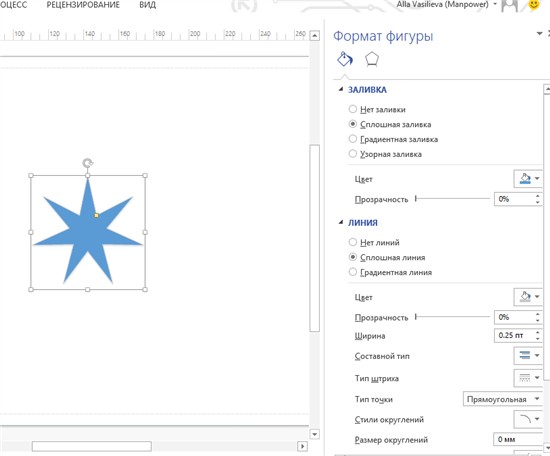The width and height of the screenshot is (550, 456).
Task: Open the rounding styles selector
Action: pos(528,419)
